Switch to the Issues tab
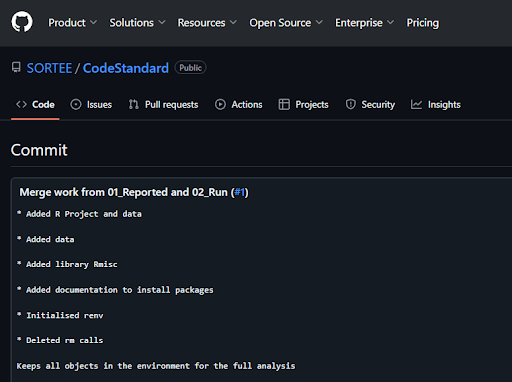This screenshot has height=382, width=512. tap(91, 105)
